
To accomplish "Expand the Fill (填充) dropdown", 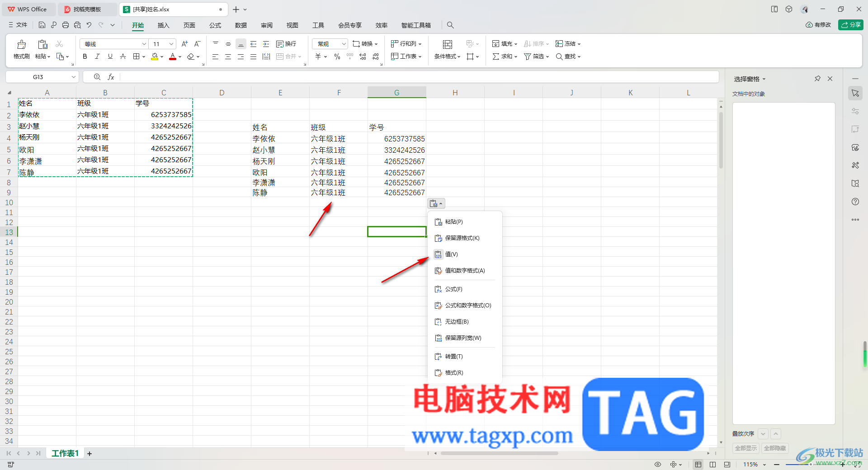I will (505, 44).
